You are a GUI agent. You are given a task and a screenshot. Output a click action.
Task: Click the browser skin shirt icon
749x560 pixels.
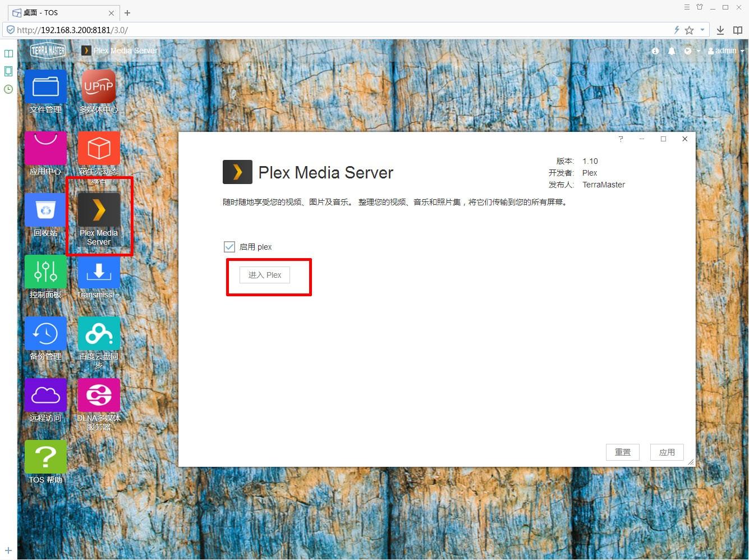click(700, 7)
